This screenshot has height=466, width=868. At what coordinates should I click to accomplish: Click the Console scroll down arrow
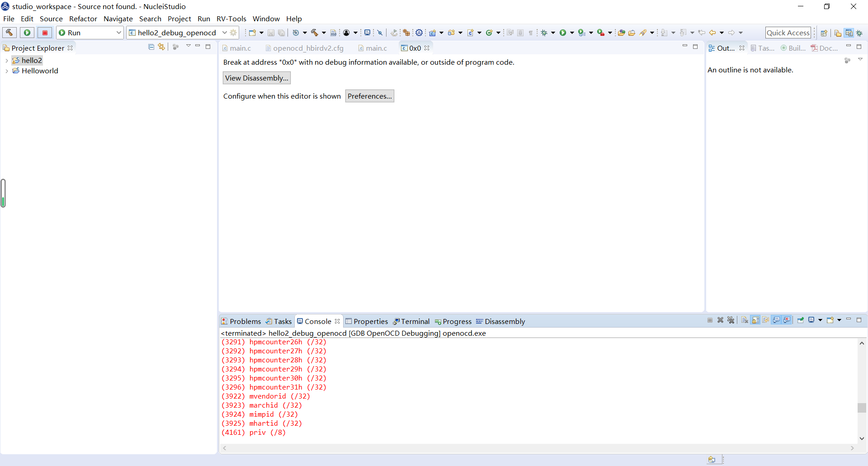pyautogui.click(x=862, y=438)
